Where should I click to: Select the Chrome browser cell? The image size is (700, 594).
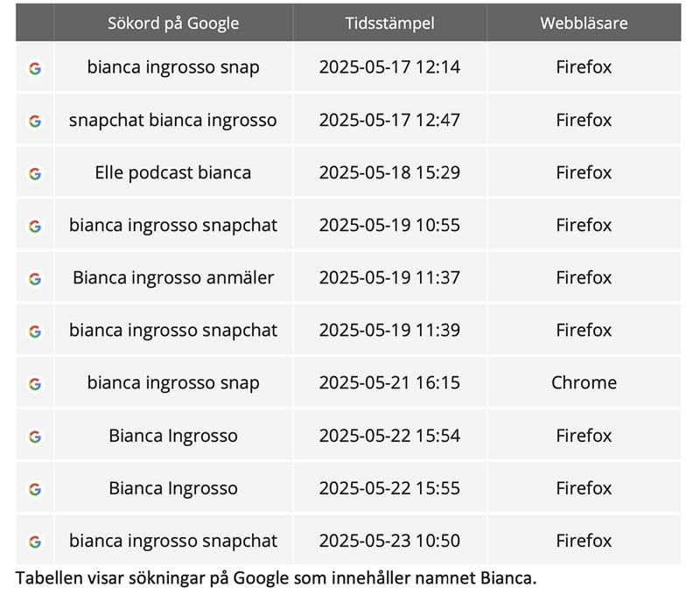click(584, 382)
